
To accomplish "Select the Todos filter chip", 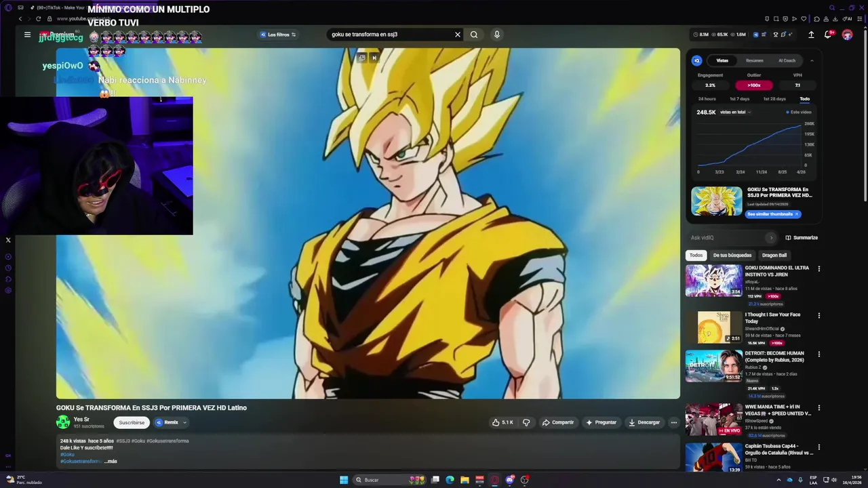I will tap(696, 256).
